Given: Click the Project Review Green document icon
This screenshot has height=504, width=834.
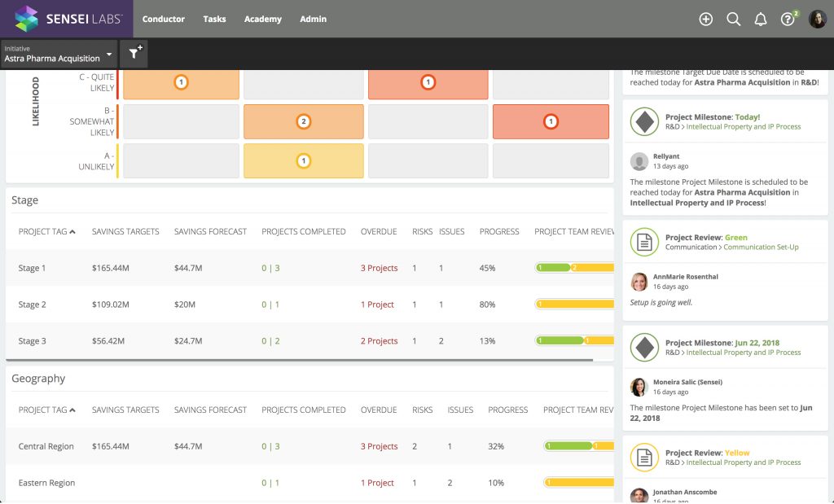Looking at the screenshot, I should point(644,242).
